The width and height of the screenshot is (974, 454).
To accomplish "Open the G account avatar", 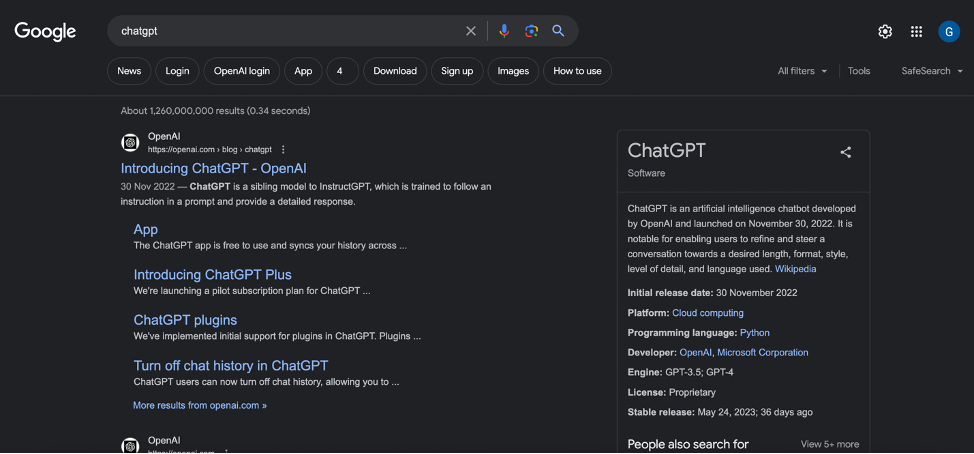I will [949, 32].
